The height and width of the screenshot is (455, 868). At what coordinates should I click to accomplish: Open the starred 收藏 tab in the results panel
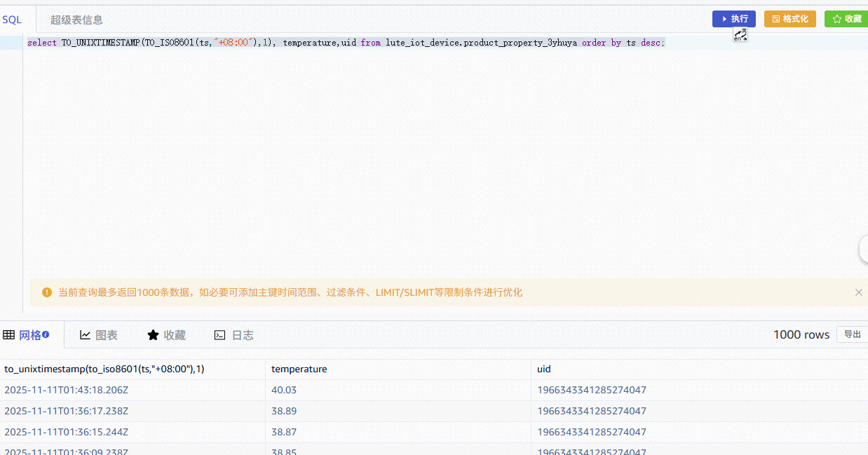coord(167,335)
